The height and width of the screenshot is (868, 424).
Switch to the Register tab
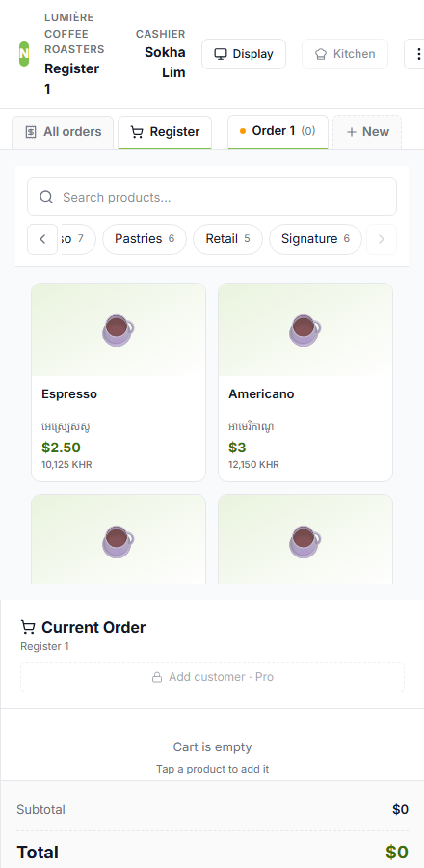(165, 132)
